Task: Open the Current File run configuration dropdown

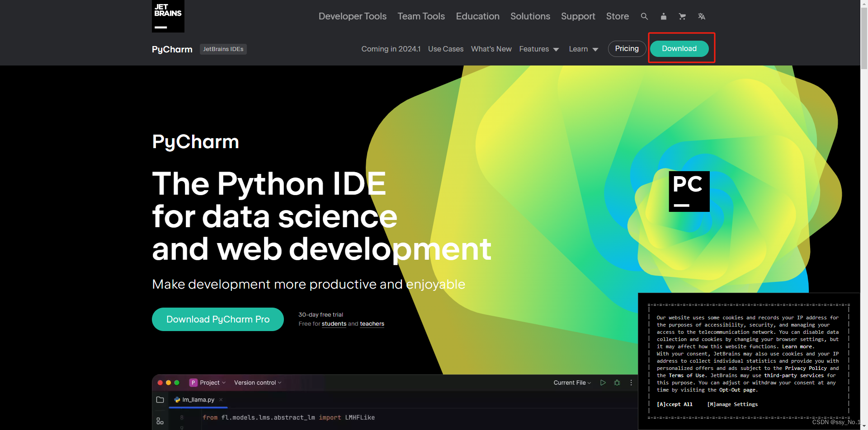Action: [x=572, y=383]
